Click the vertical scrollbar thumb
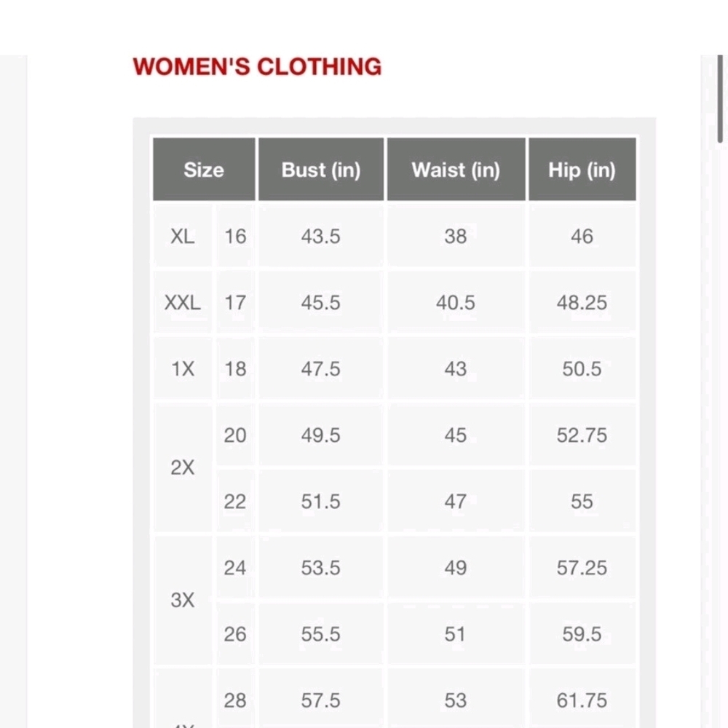Screen dimensions: 728x728 (x=720, y=98)
